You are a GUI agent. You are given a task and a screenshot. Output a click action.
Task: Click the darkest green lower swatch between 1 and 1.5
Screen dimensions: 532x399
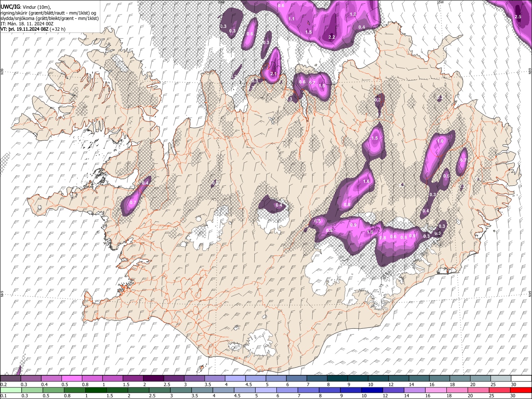coord(96,390)
